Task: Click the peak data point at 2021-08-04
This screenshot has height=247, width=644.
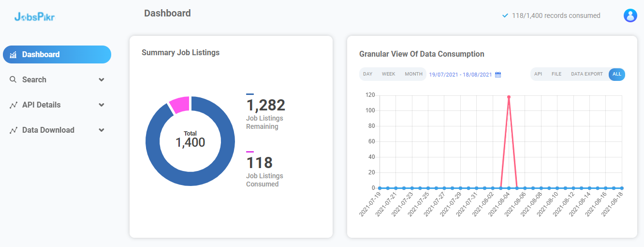Action: coord(509,97)
